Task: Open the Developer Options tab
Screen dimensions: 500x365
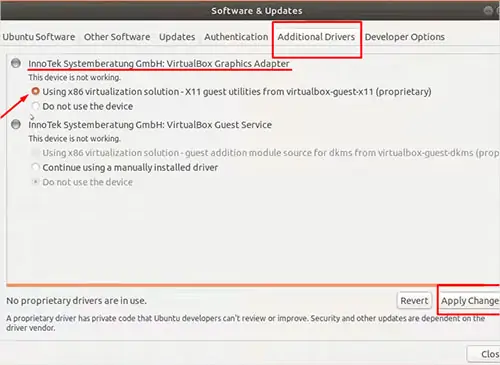Action: click(405, 37)
